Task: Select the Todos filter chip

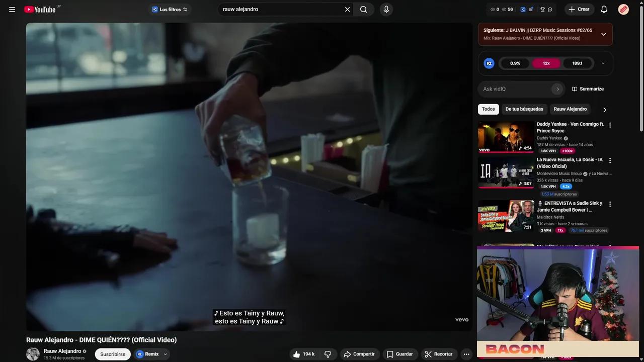Action: [x=488, y=109]
